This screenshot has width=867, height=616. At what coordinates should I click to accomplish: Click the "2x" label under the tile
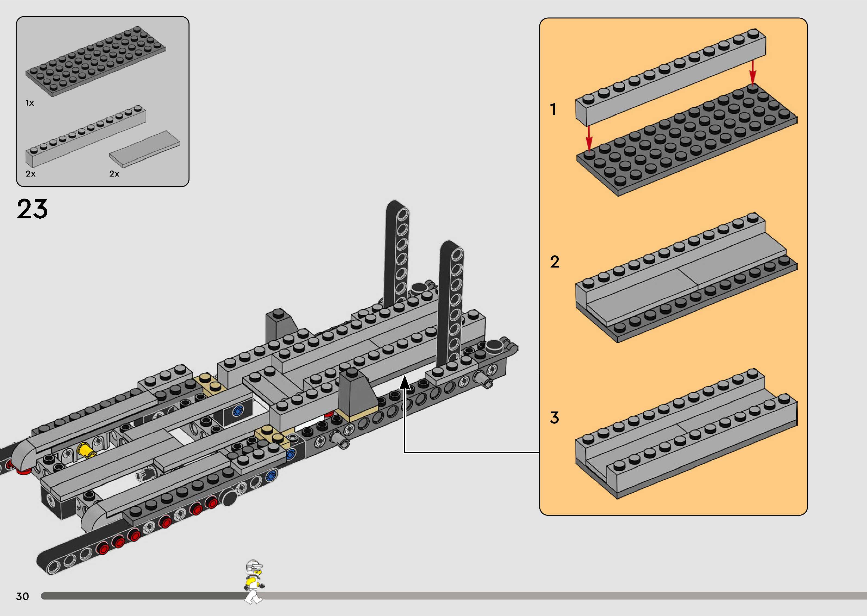[114, 174]
